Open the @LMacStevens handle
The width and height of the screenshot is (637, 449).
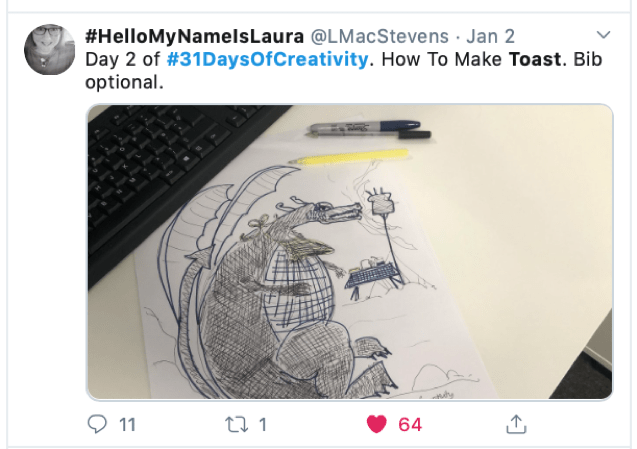point(379,36)
